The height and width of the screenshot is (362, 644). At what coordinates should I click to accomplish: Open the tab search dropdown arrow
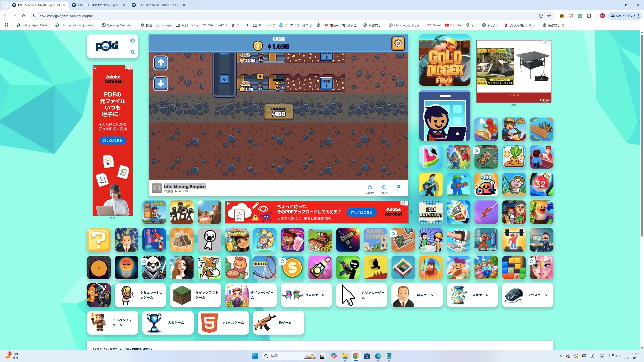(x=5, y=5)
